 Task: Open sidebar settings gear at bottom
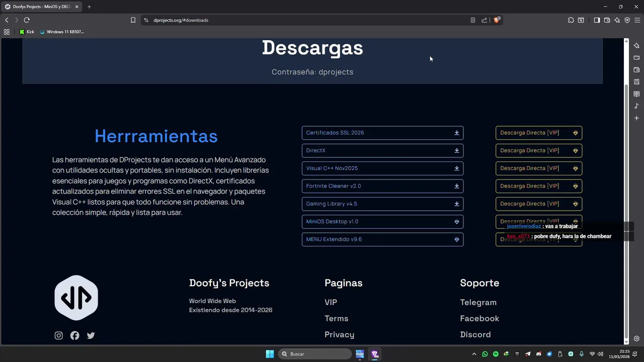636,338
